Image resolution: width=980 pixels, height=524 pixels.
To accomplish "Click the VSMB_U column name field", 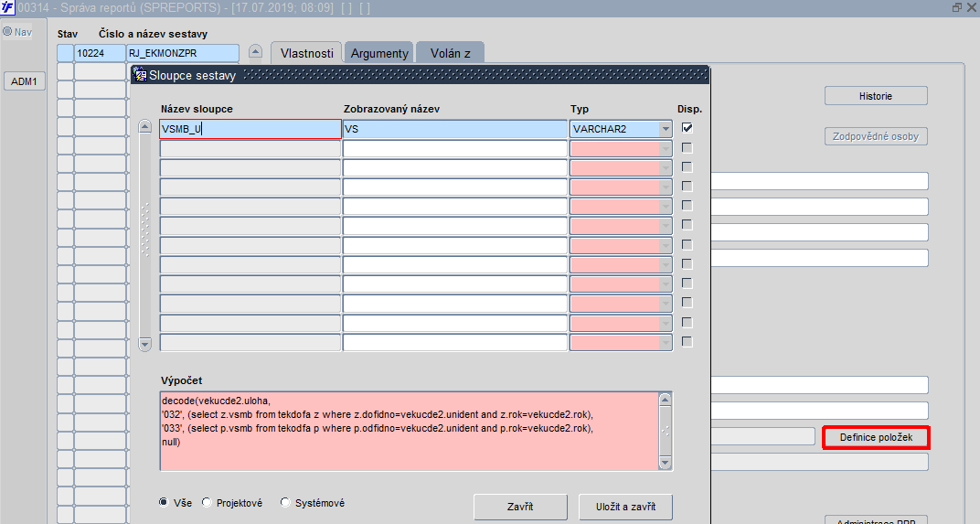I will (x=250, y=129).
